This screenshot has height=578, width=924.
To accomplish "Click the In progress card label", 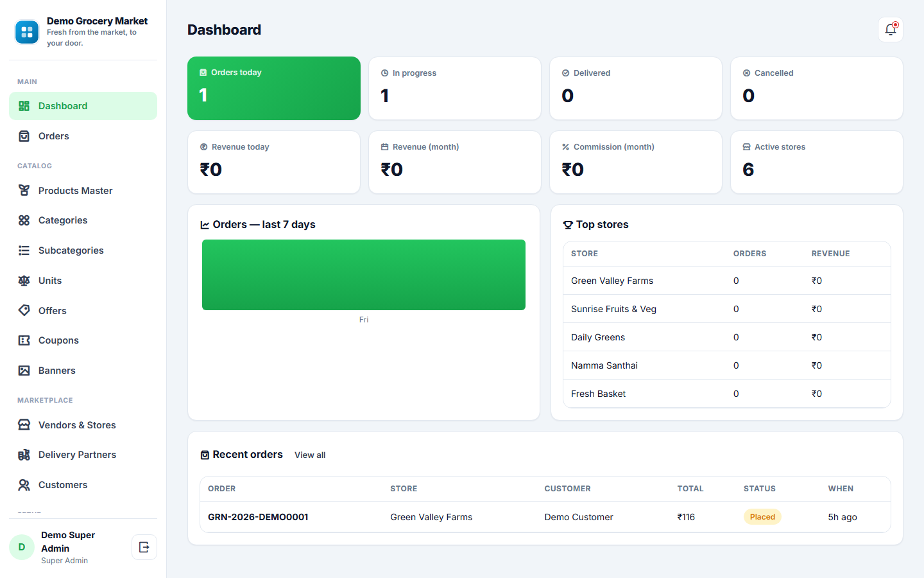I will pos(415,73).
